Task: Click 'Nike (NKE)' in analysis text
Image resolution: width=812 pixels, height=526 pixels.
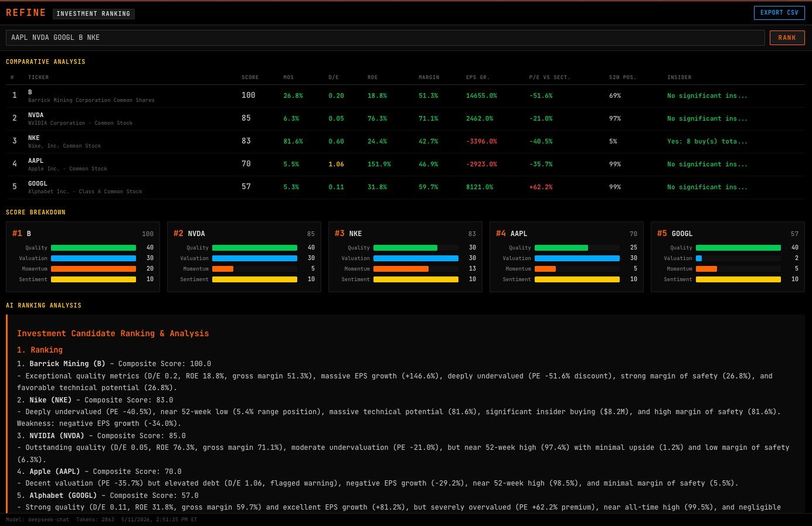Action: [50, 400]
